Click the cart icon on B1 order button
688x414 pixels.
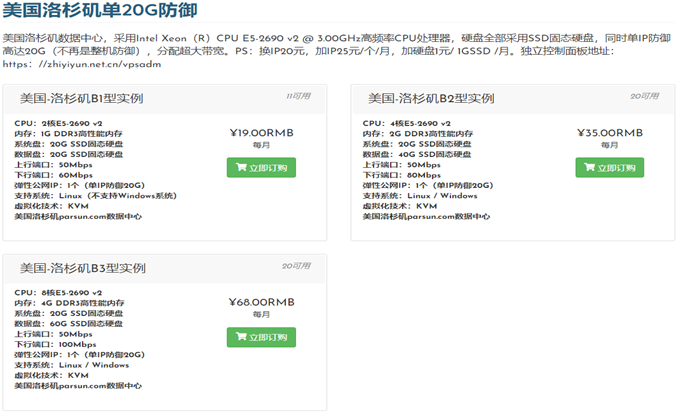pyautogui.click(x=241, y=168)
